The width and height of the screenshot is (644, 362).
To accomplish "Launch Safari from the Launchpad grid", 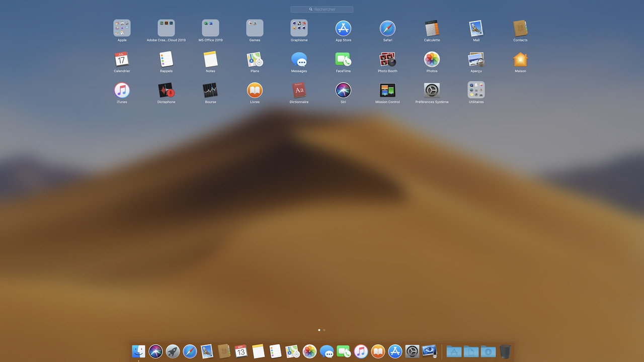I will point(387,28).
